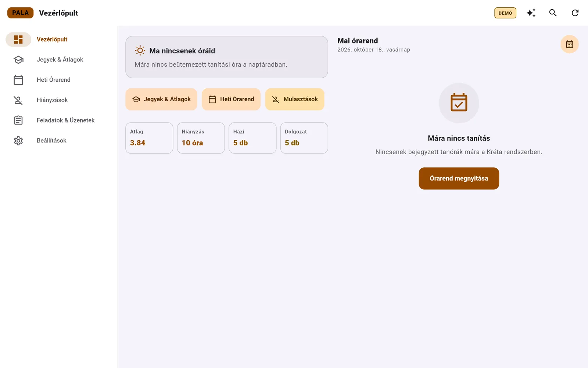Viewport: 588px width, 368px height.
Task: Click the sun icon in no-classes card
Action: [x=140, y=51]
